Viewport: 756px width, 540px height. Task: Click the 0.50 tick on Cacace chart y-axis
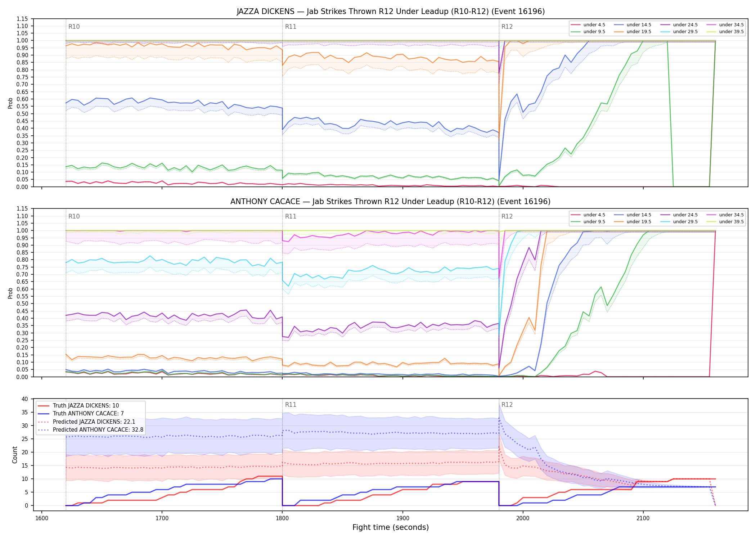pos(22,304)
